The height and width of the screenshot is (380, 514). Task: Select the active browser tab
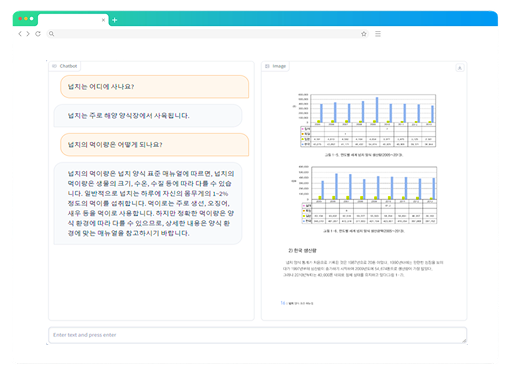point(73,20)
